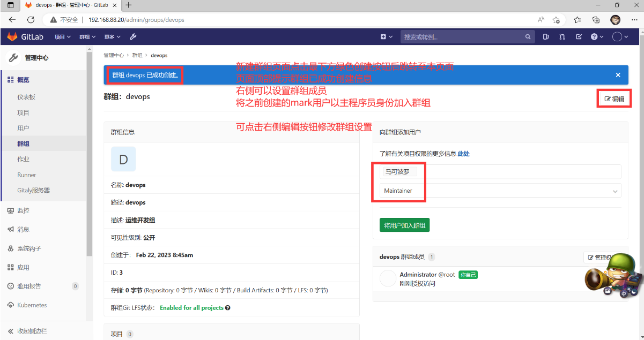Click the browser profile avatar

coord(615,20)
